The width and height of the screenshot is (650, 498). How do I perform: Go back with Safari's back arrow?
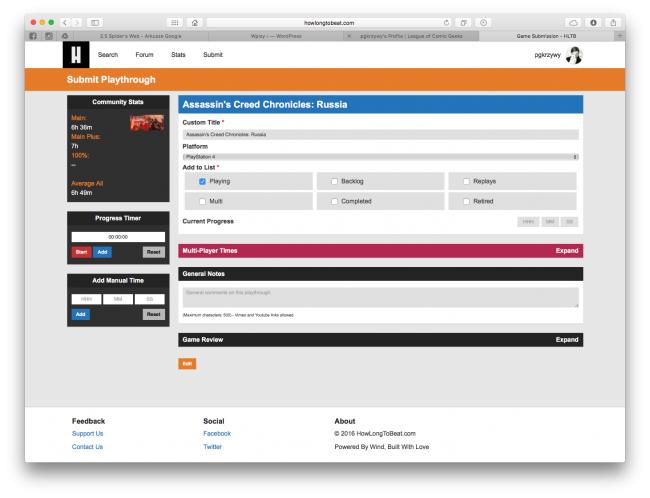[65, 22]
